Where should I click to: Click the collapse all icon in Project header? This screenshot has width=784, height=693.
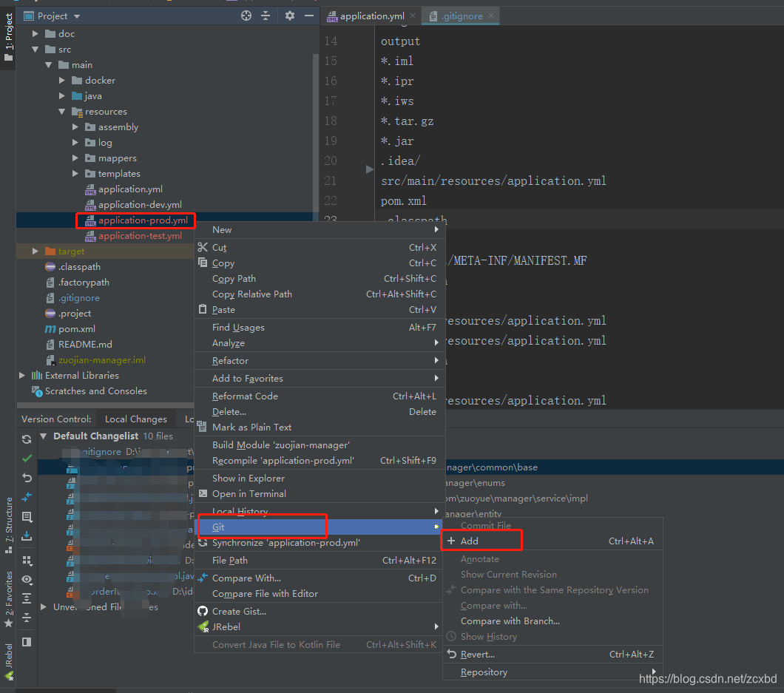pyautogui.click(x=266, y=16)
